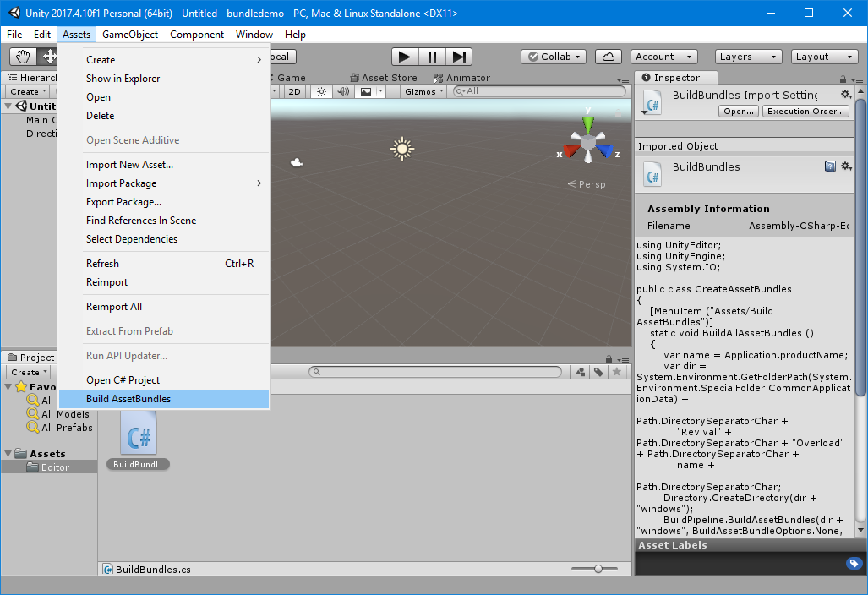Toggle 2D mode in Scene view

coord(294,91)
